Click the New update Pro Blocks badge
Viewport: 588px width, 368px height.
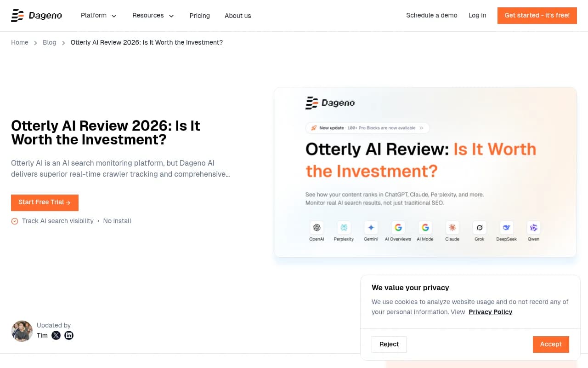tap(367, 128)
